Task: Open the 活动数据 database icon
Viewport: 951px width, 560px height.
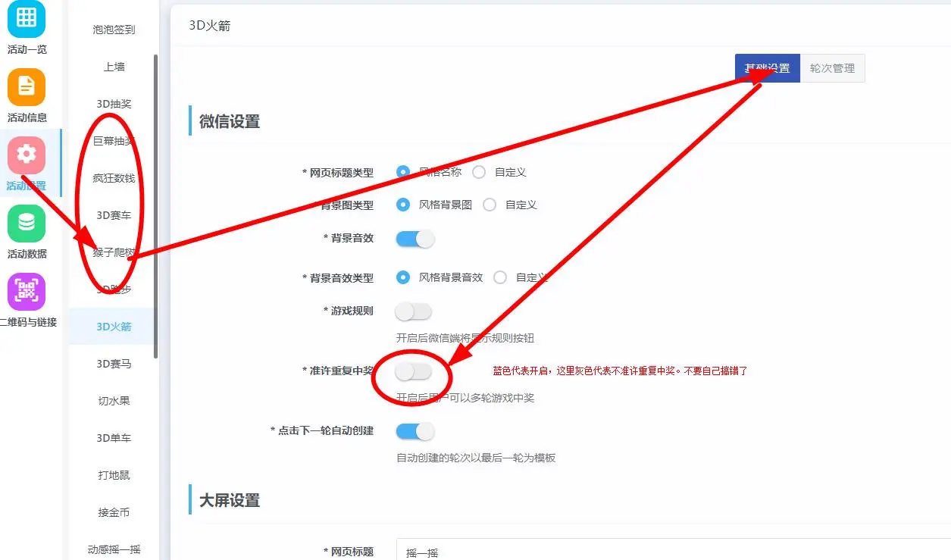Action: 27,224
